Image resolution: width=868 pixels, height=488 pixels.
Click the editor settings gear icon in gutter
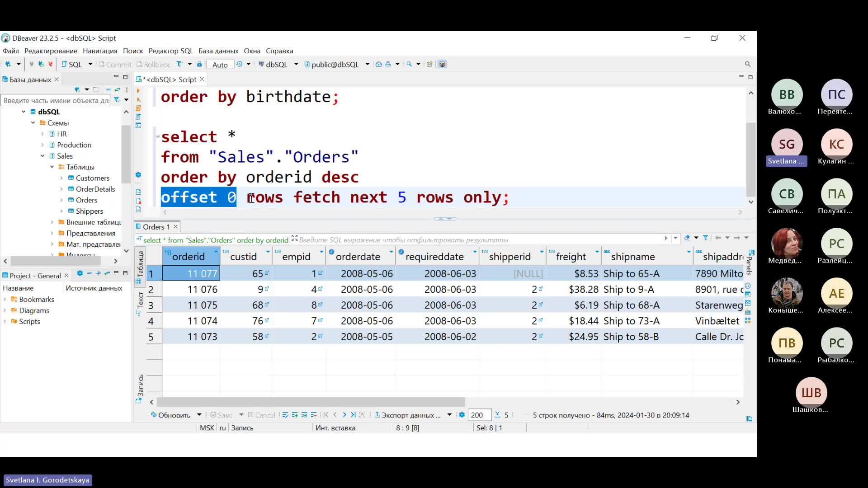coord(138,175)
